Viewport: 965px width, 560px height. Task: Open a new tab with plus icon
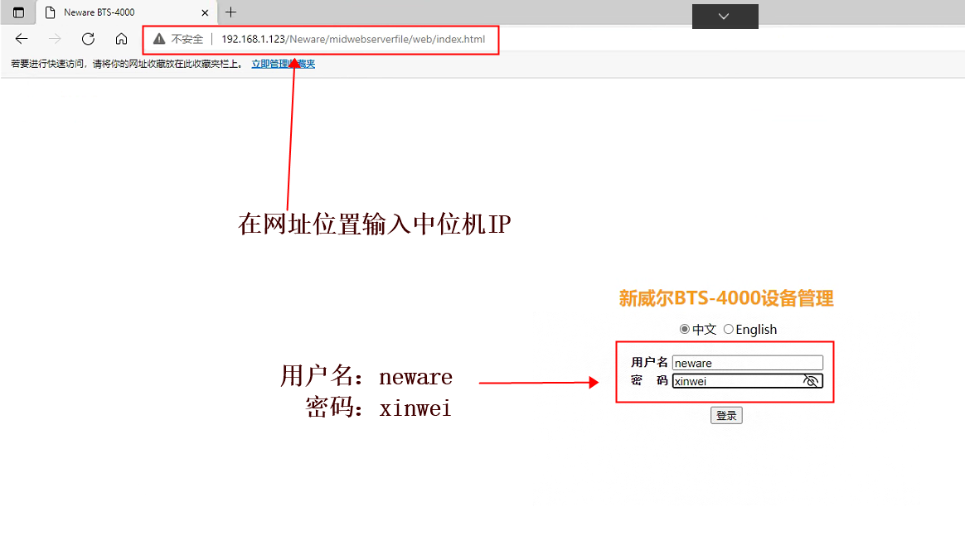(x=230, y=12)
